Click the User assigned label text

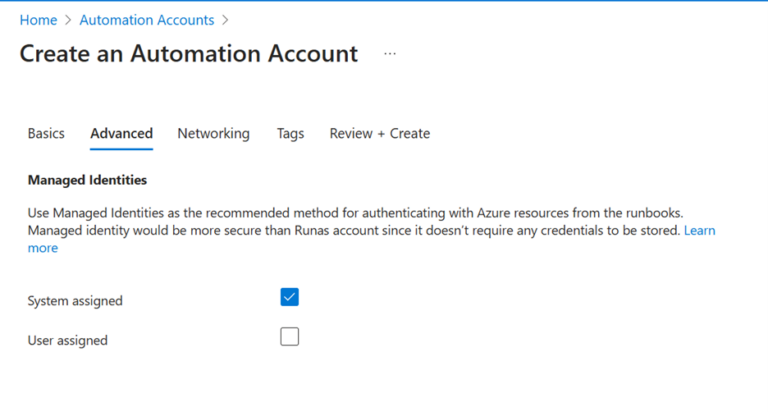pyautogui.click(x=67, y=340)
